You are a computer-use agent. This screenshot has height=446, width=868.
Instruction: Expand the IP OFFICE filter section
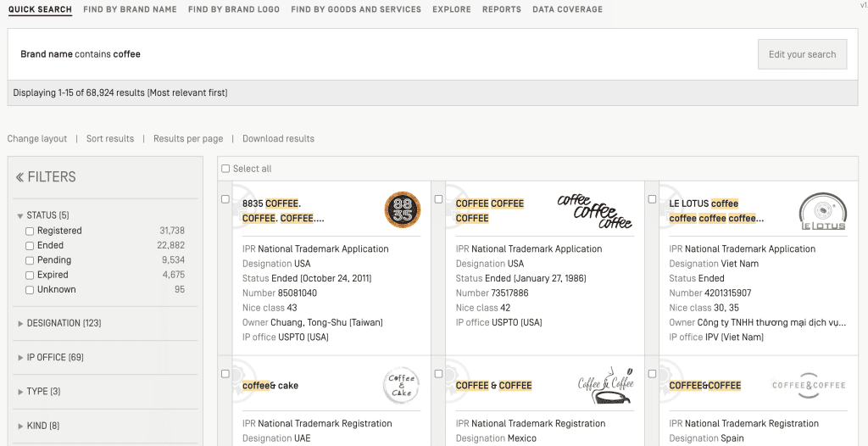(x=51, y=357)
